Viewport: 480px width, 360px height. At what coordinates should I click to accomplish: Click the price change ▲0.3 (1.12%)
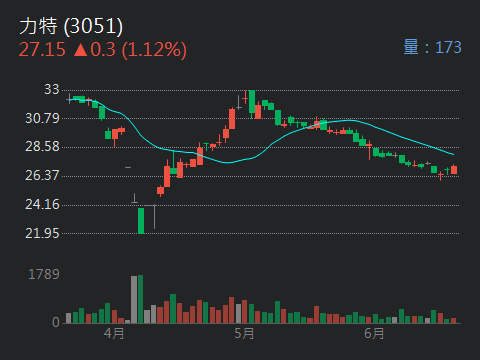point(130,50)
